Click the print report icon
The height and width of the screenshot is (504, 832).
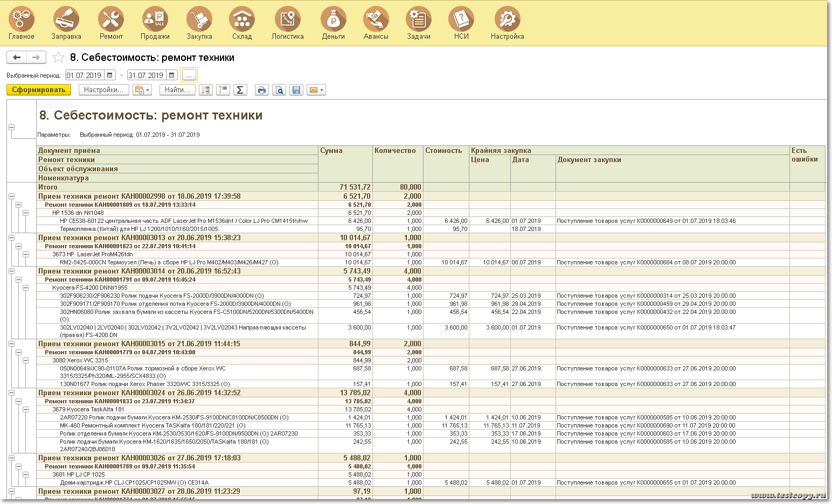261,90
